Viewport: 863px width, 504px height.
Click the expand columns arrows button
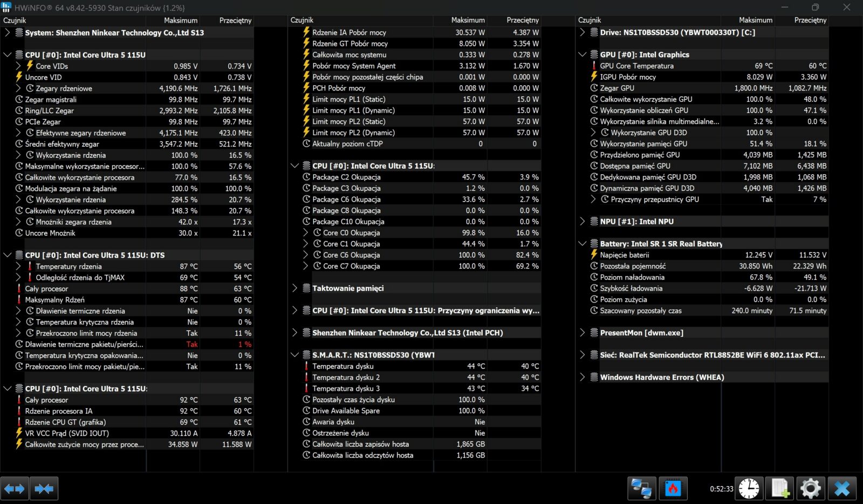coord(15,489)
